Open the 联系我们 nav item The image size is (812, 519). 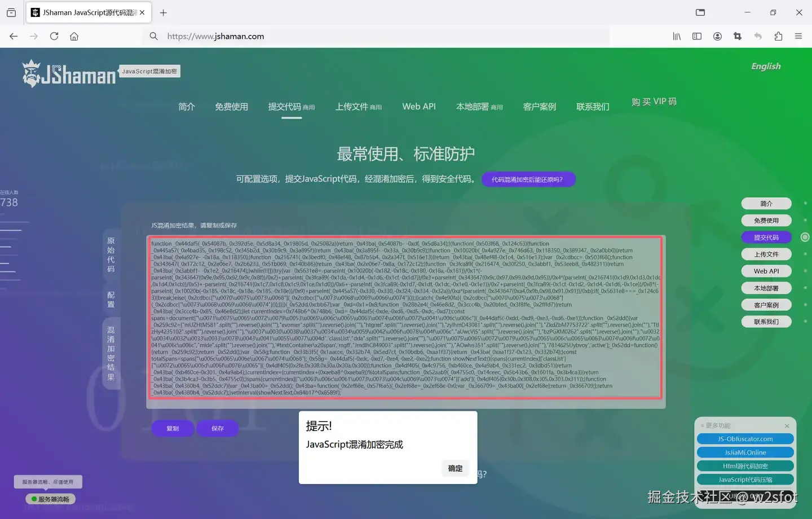pos(593,107)
